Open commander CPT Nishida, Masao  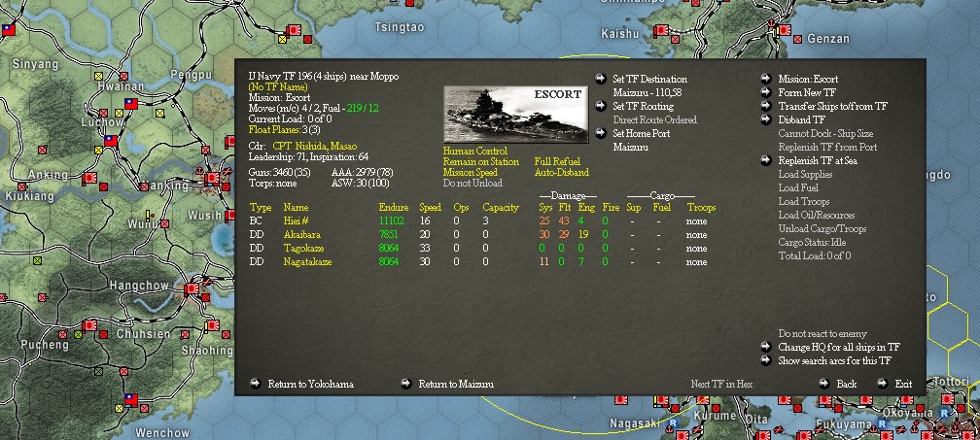click(315, 146)
